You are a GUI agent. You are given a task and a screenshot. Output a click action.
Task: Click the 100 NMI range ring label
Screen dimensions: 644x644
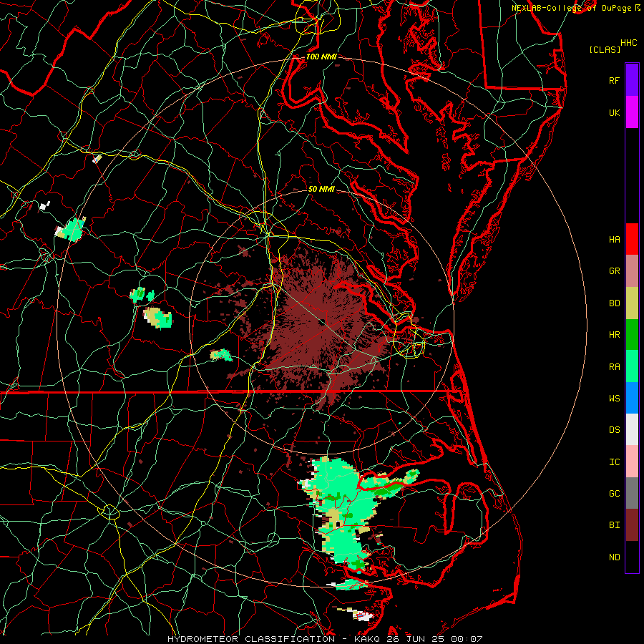(x=321, y=57)
